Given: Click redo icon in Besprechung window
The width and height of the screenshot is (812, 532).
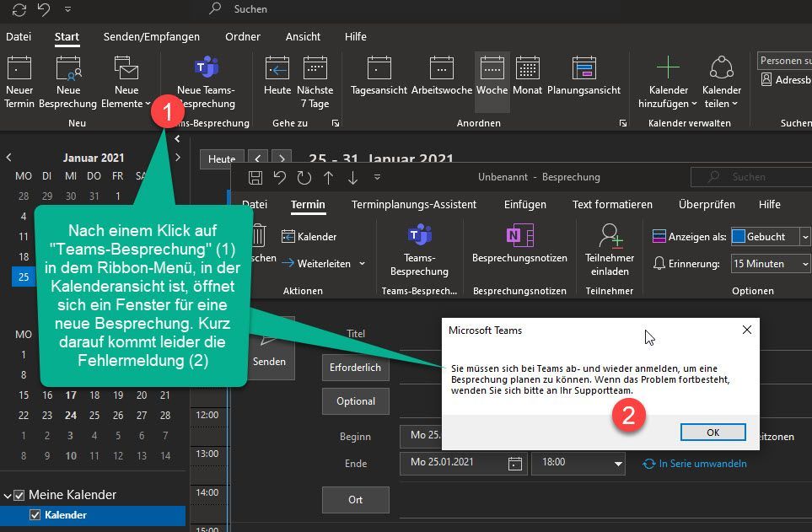Looking at the screenshot, I should [x=304, y=178].
